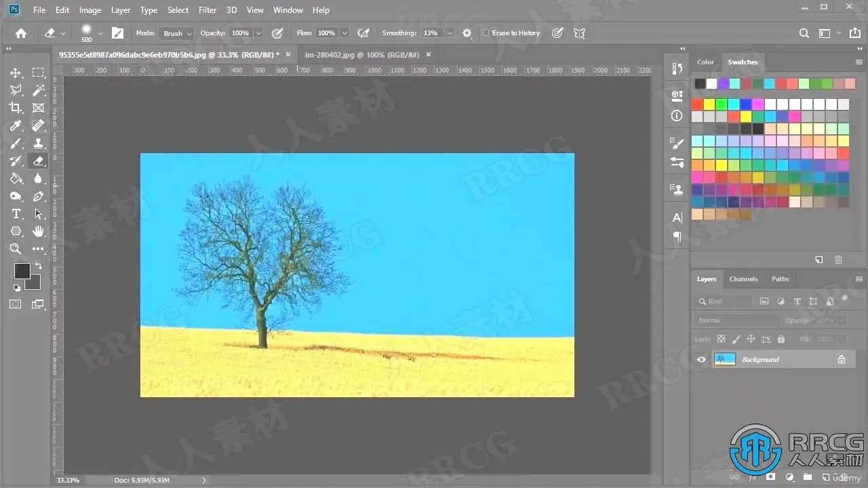
Task: Open the Character panel icon
Action: click(677, 218)
